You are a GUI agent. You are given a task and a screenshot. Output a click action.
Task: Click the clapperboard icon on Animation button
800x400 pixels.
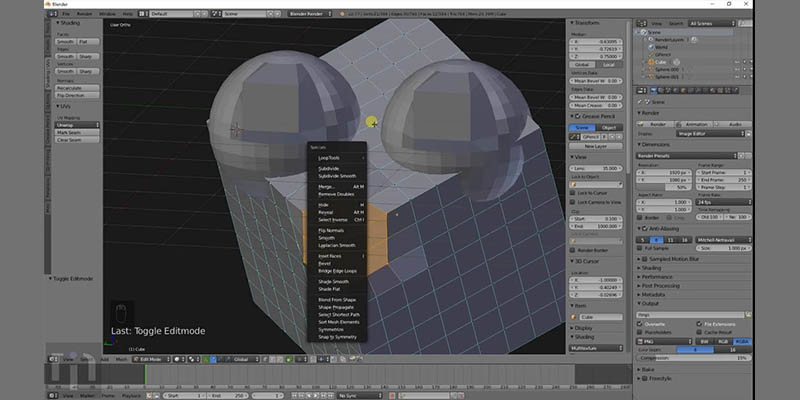tap(680, 124)
